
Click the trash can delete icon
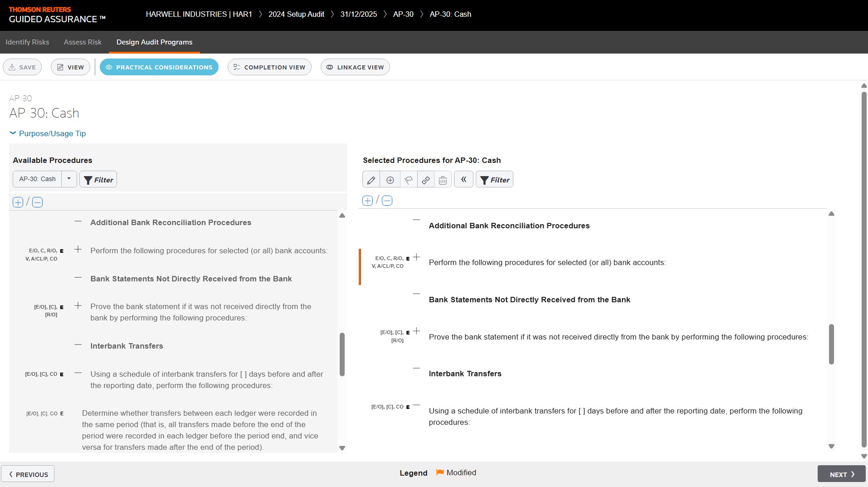tap(443, 180)
